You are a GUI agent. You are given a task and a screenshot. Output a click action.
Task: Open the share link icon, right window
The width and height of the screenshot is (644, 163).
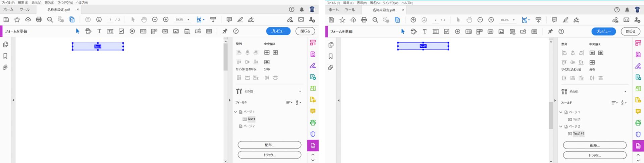click(x=615, y=20)
